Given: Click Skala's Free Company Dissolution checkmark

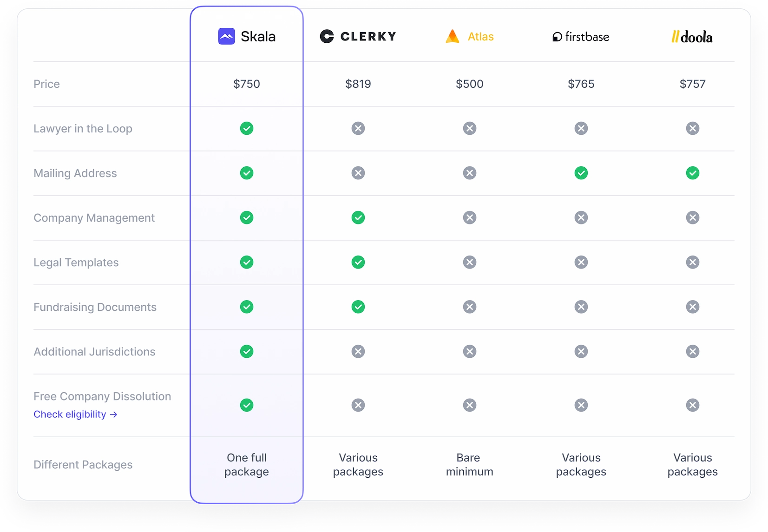Looking at the screenshot, I should click(x=247, y=405).
